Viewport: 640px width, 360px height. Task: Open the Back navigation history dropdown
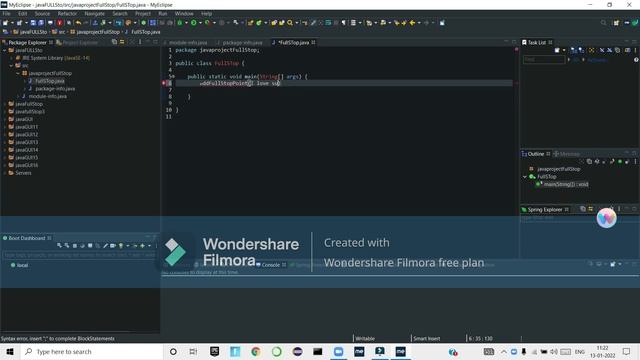click(x=419, y=23)
